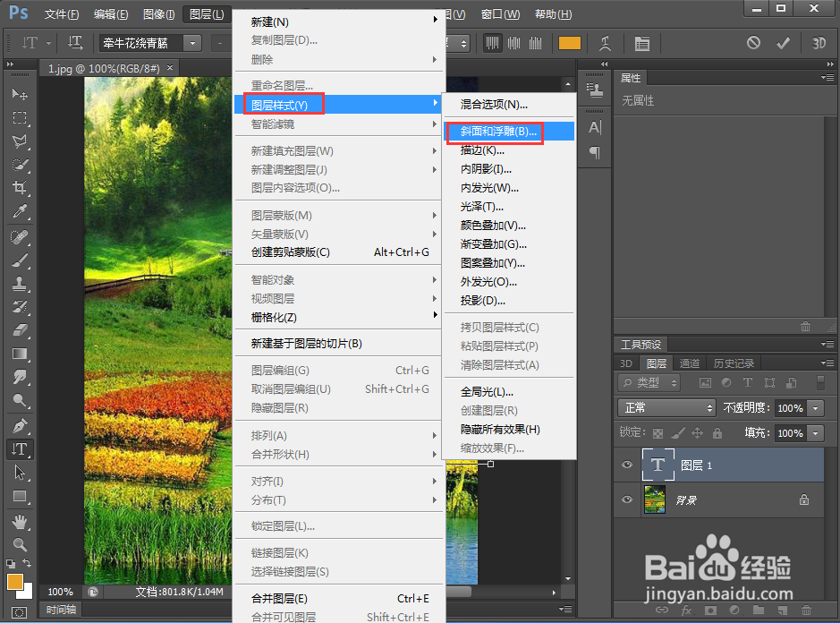Toggle type layer filter
The height and width of the screenshot is (623, 840).
[x=748, y=382]
